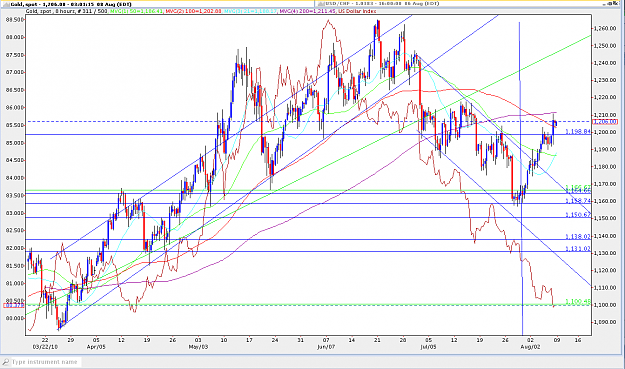Switch to the USD/CHF chart tab
This screenshot has width=625, height=369.
[x=454, y=4]
